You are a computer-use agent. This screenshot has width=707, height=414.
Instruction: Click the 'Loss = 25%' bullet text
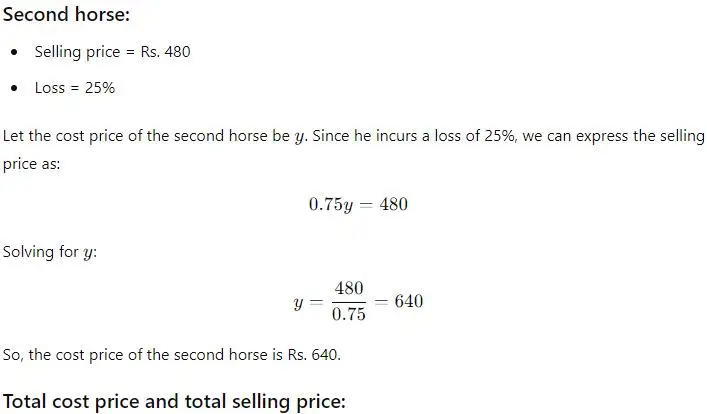75,87
